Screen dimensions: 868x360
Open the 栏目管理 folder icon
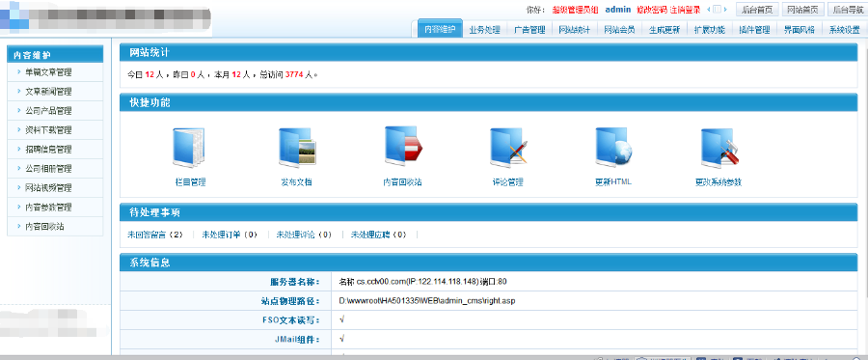[189, 148]
